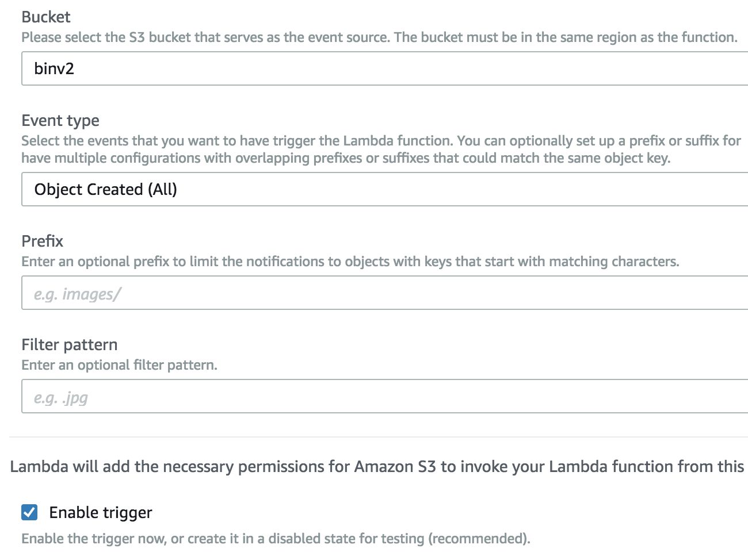Click the Prefix heading label
748x560 pixels.
(x=43, y=241)
